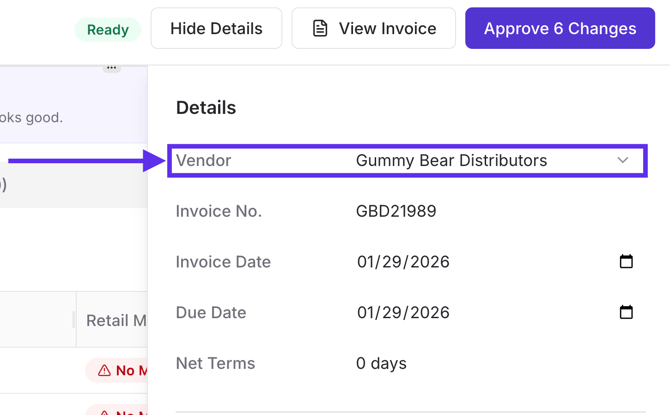The width and height of the screenshot is (670, 415).
Task: Expand the Vendor dropdown chevron
Action: (x=623, y=160)
